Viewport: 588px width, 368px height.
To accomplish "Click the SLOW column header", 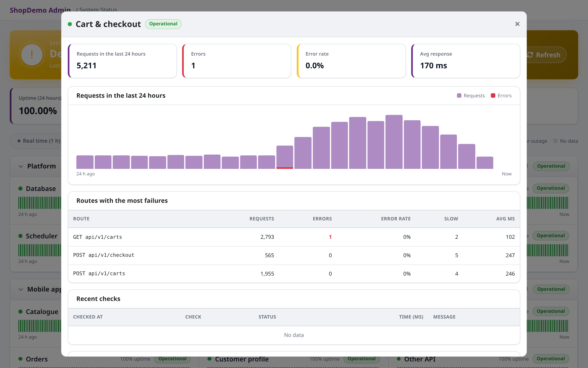I will coord(451,219).
